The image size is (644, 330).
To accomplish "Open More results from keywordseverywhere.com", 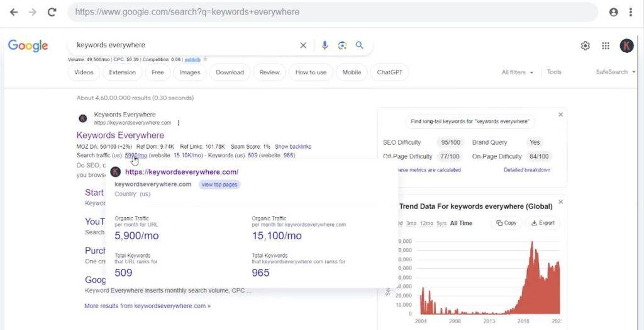I will pos(147,306).
